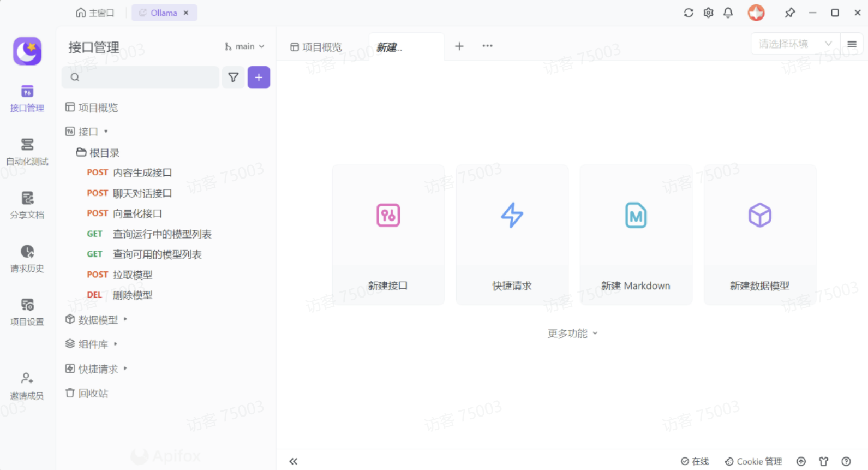This screenshot has width=868, height=470.
Task: Click the filter funnel icon
Action: click(234, 78)
